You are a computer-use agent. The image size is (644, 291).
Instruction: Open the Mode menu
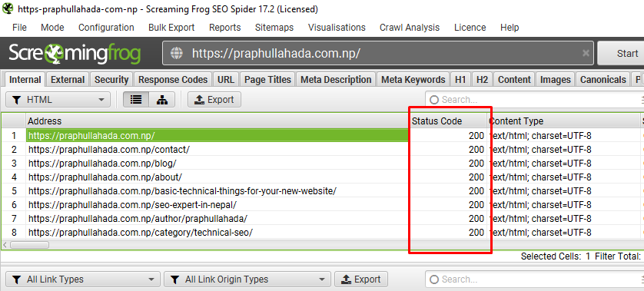coord(52,28)
